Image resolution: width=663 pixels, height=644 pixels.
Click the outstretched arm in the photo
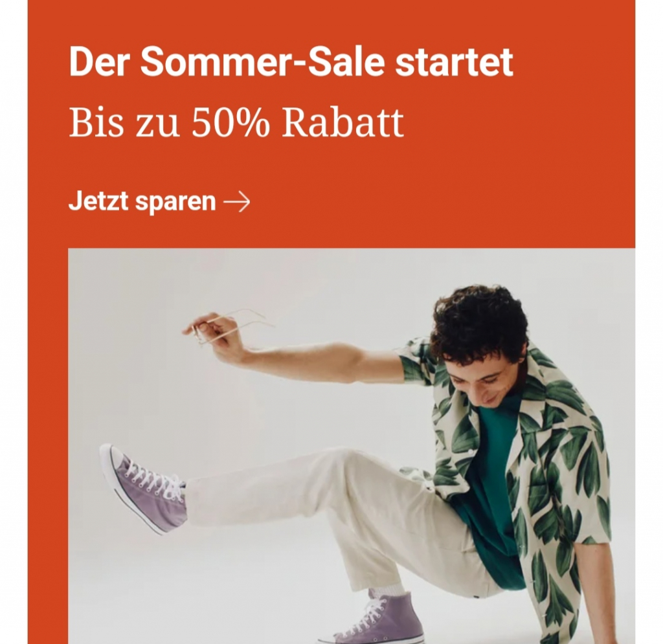(296, 357)
